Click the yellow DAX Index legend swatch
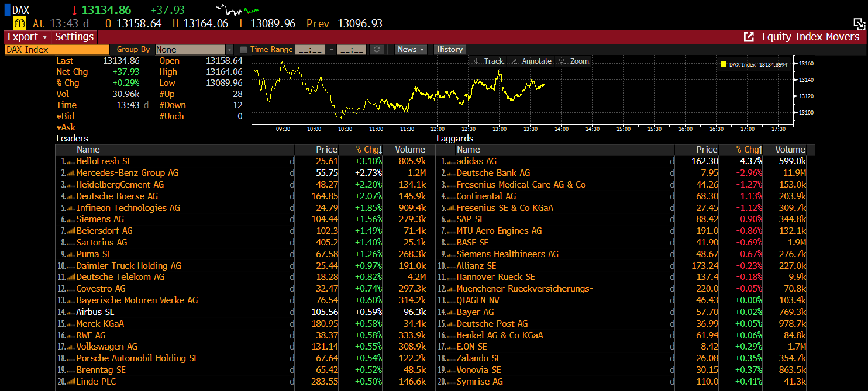 click(724, 64)
